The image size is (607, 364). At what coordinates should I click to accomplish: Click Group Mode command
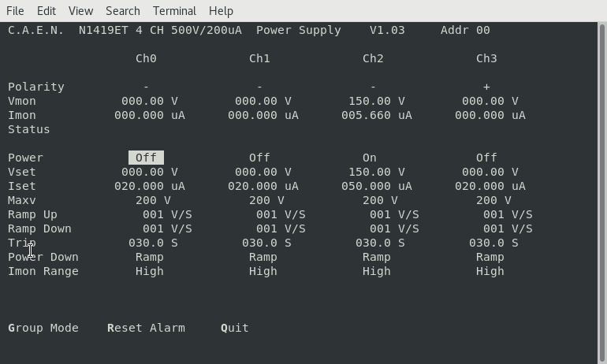(43, 328)
